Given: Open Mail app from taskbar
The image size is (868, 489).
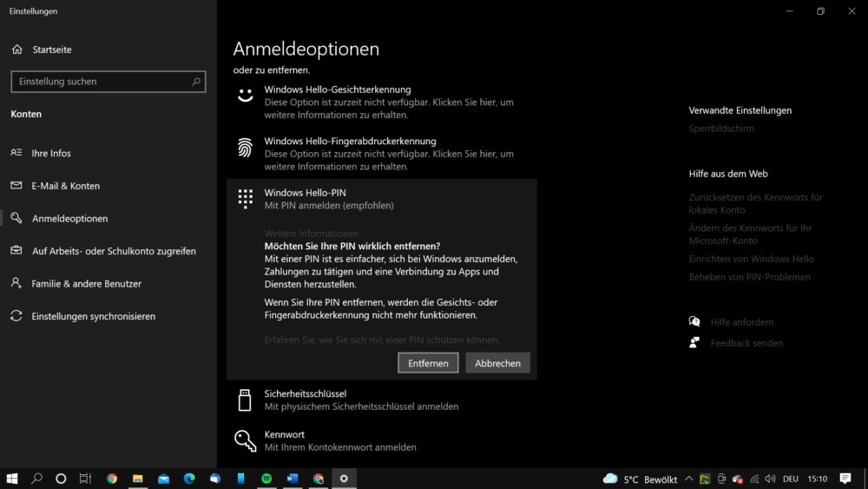Looking at the screenshot, I should (163, 479).
